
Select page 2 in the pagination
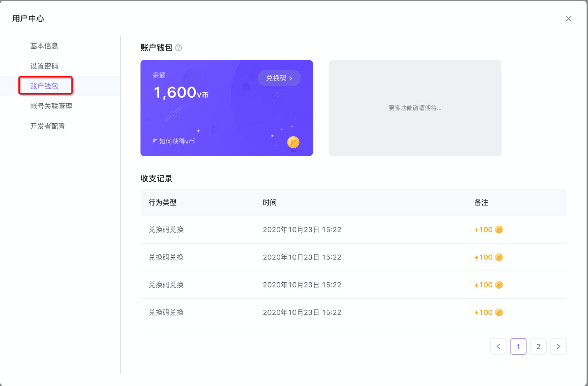click(538, 346)
